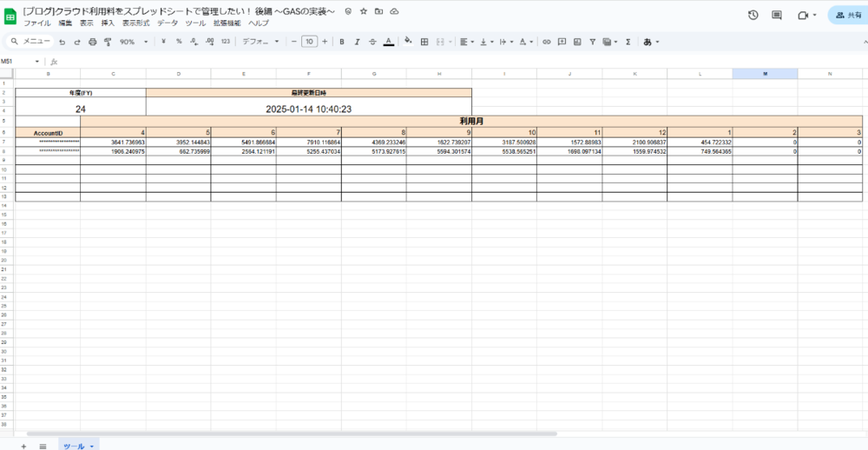Toggle bold formatting

pos(341,42)
